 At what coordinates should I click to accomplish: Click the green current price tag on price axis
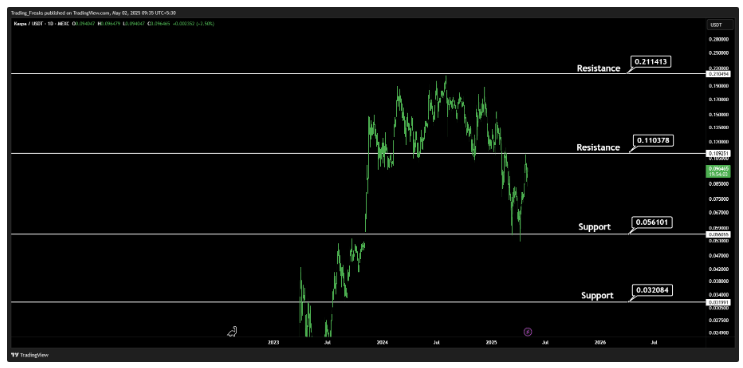click(718, 171)
